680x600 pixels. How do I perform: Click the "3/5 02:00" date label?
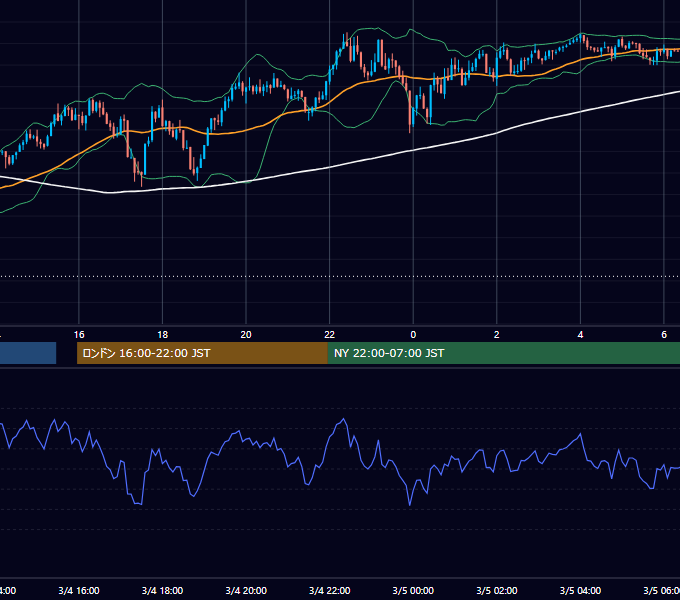(497, 590)
